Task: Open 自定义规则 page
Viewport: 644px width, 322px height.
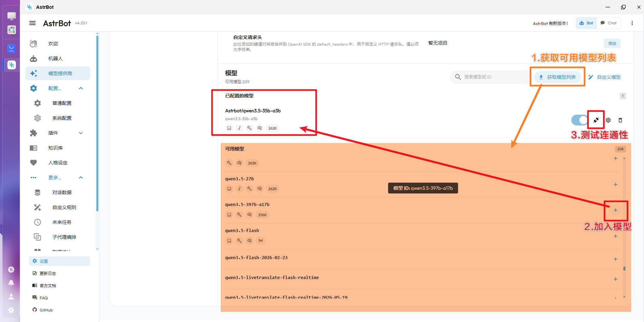Action: tap(58, 207)
